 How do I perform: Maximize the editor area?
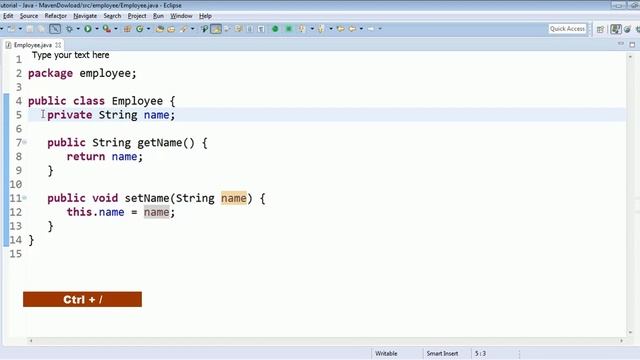(x=632, y=44)
